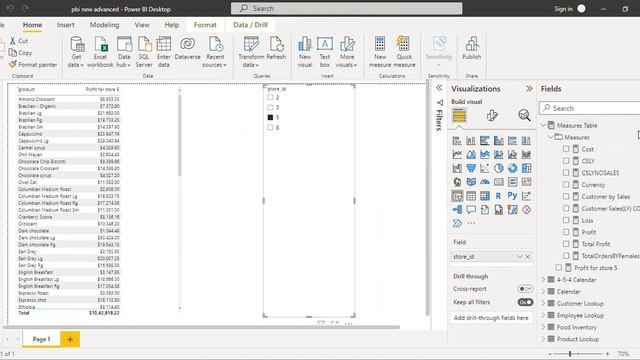The width and height of the screenshot is (640, 360).
Task: Collapse the Measures folder
Action: (x=551, y=137)
